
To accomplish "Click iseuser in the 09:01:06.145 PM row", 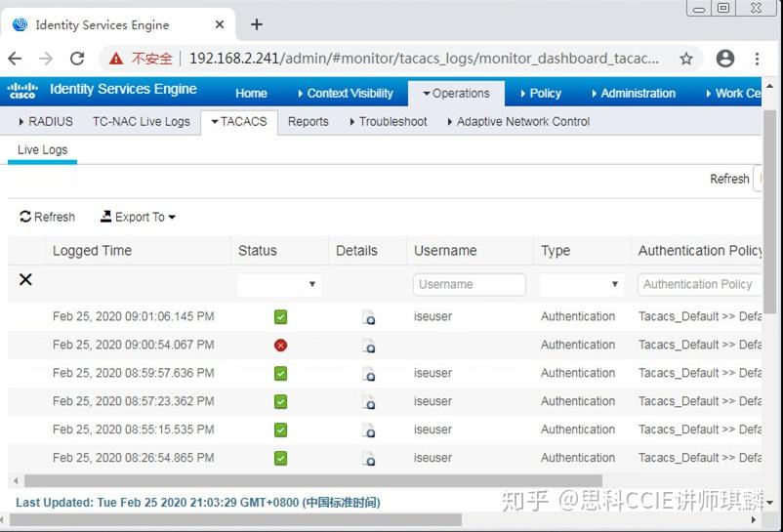I will [433, 316].
